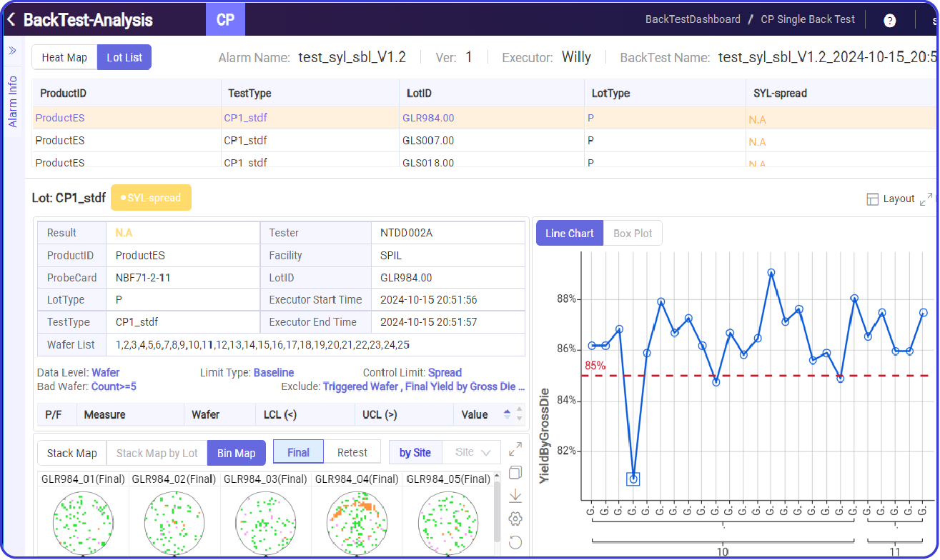Open the Site dropdown in the bin map toolbar
This screenshot has width=940, height=560.
pos(472,451)
